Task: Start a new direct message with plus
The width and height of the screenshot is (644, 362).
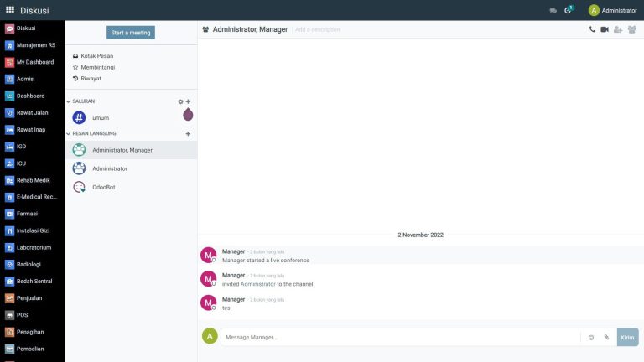Action: (188, 134)
